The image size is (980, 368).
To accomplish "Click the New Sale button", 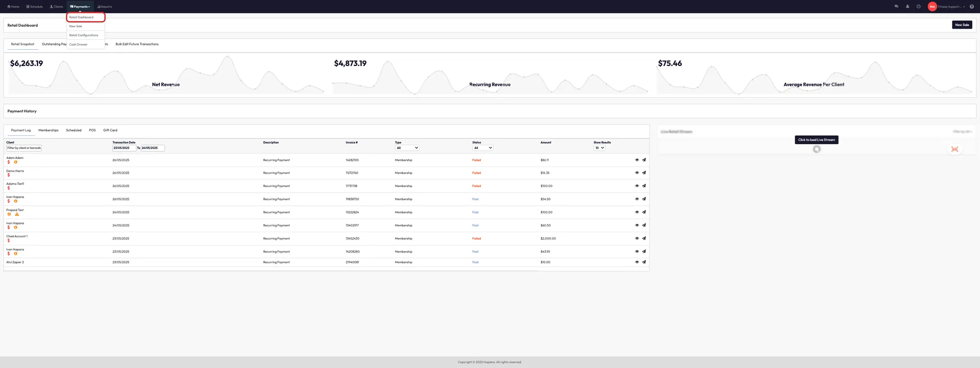I will click(x=962, y=25).
